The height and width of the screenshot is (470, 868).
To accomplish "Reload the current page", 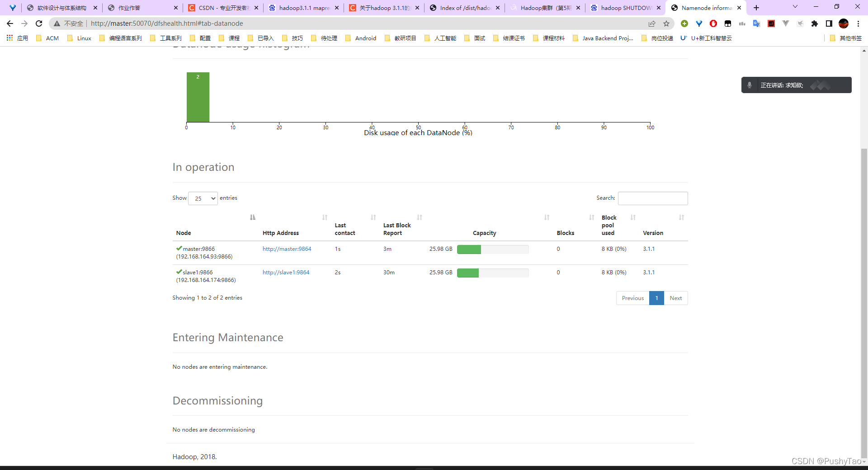I will 39,23.
